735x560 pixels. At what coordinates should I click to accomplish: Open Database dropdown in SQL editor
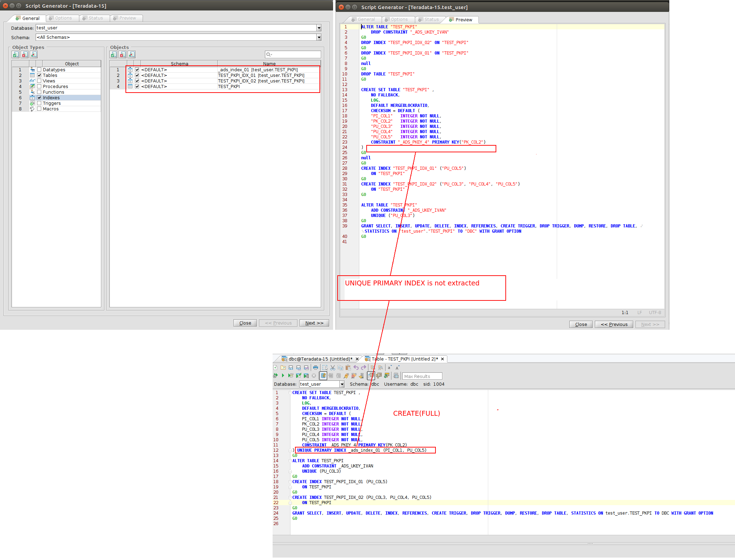[342, 384]
